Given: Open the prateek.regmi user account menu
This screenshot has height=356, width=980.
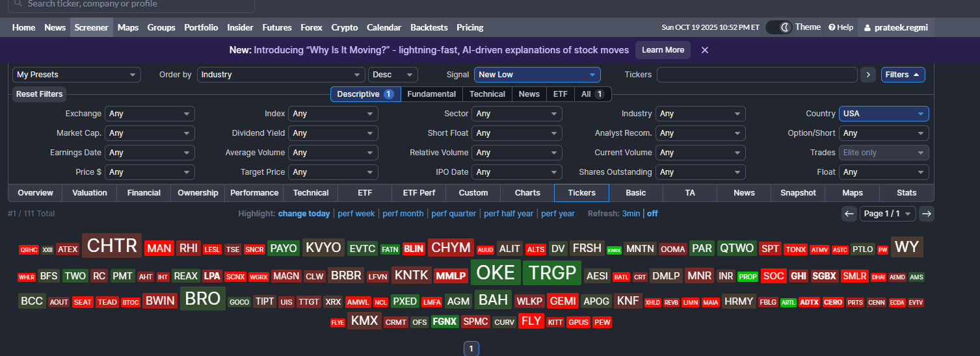Looking at the screenshot, I should click(896, 27).
